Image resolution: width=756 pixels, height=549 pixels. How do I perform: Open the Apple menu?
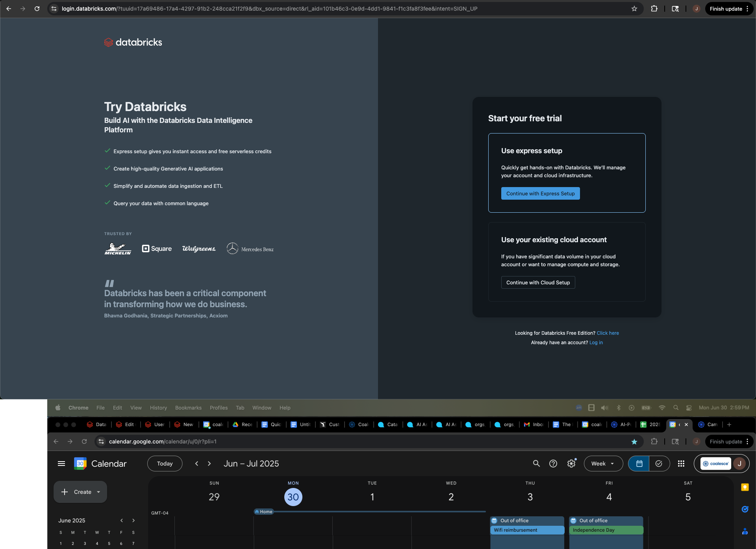click(x=58, y=408)
